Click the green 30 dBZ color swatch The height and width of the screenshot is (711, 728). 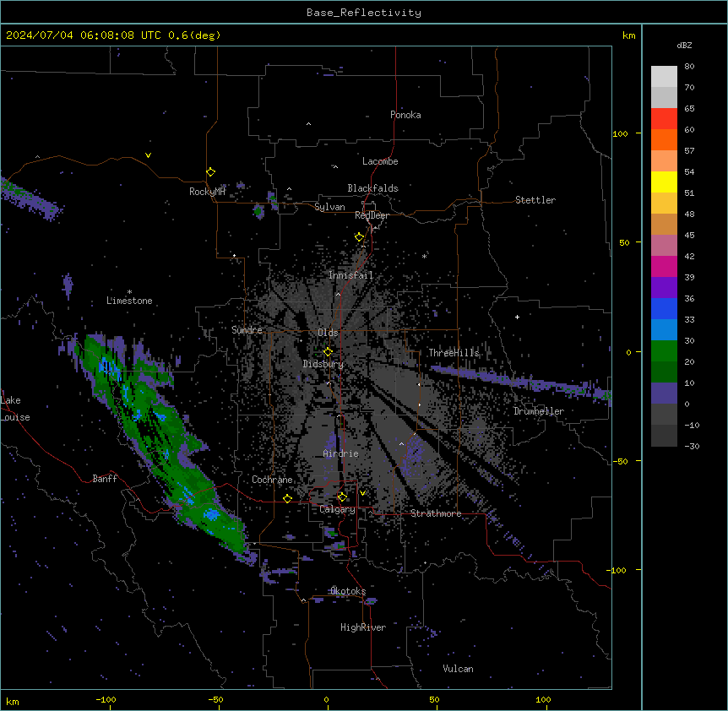pos(664,351)
